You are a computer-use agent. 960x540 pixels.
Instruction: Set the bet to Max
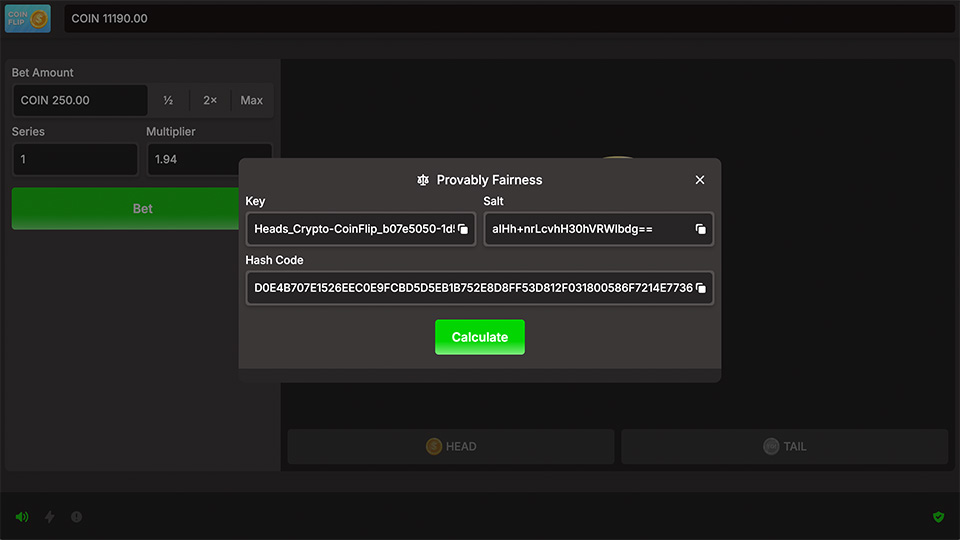tap(252, 100)
